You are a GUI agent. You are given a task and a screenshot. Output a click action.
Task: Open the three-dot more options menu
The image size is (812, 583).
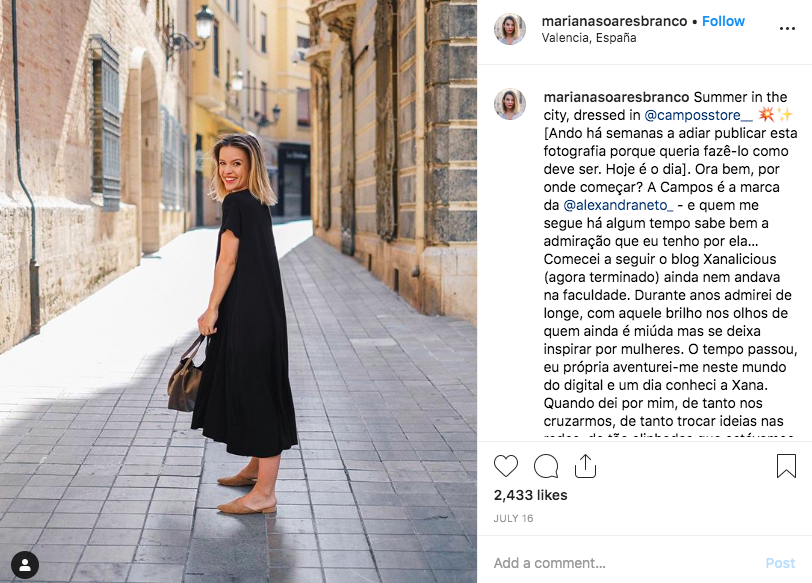(787, 28)
